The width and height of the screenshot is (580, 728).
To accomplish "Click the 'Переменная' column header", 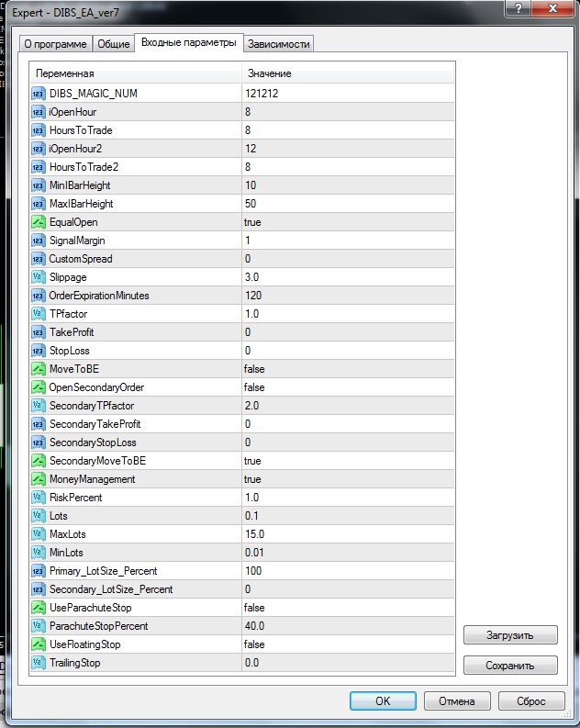I will (136, 73).
